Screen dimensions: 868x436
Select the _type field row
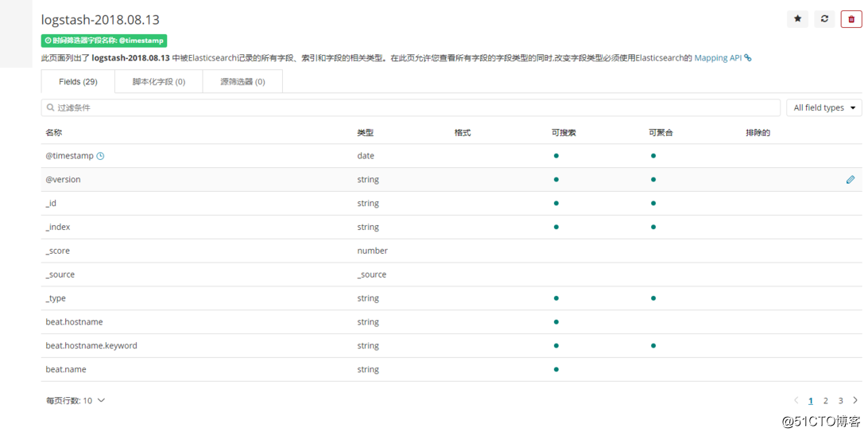pos(451,298)
